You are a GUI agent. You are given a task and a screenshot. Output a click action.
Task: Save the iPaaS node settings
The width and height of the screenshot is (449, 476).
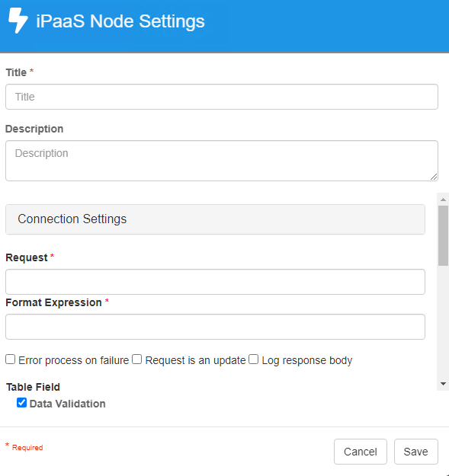pos(416,452)
